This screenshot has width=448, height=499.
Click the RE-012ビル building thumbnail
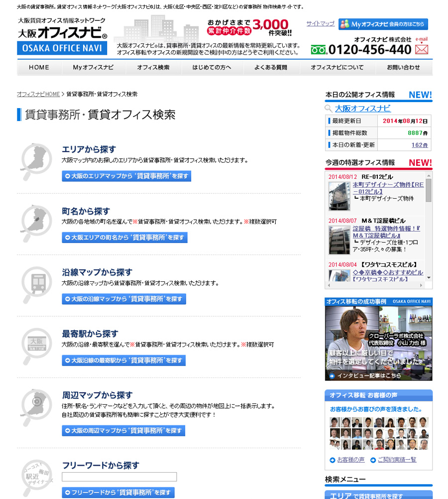[339, 196]
